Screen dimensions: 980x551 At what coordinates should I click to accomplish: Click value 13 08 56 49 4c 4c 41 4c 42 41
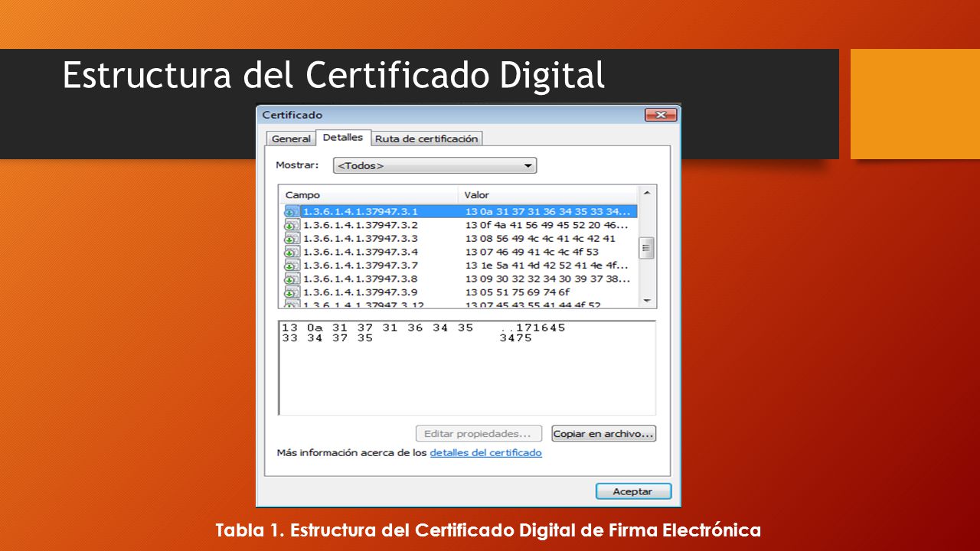[540, 239]
